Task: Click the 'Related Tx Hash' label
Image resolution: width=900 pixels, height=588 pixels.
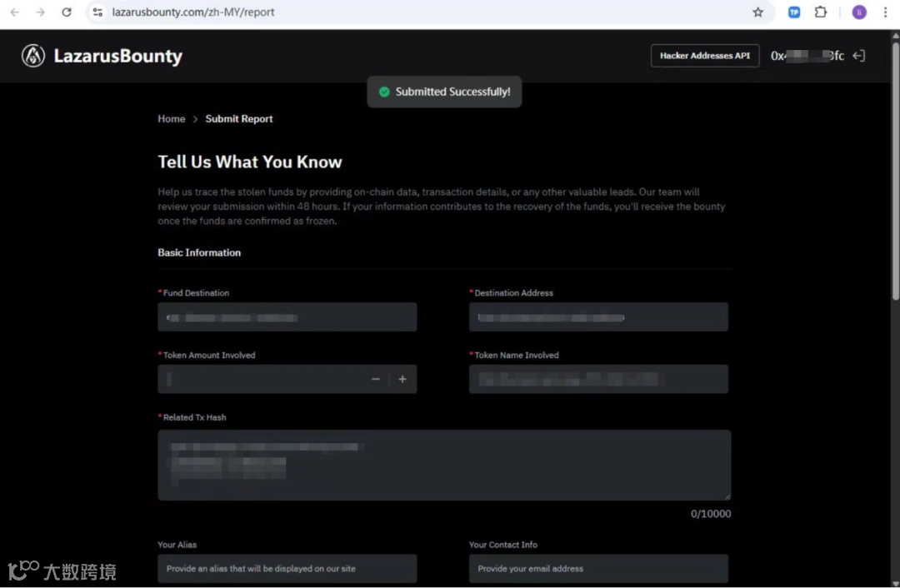Action: point(194,417)
